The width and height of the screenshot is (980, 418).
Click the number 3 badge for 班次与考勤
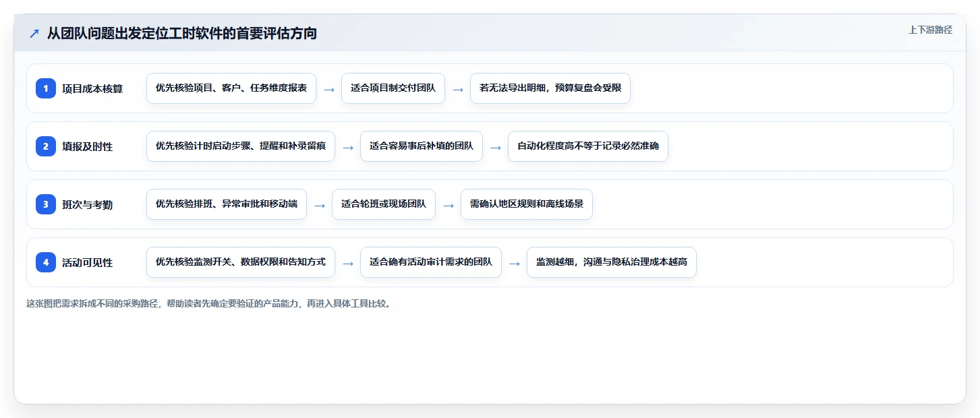click(x=46, y=204)
